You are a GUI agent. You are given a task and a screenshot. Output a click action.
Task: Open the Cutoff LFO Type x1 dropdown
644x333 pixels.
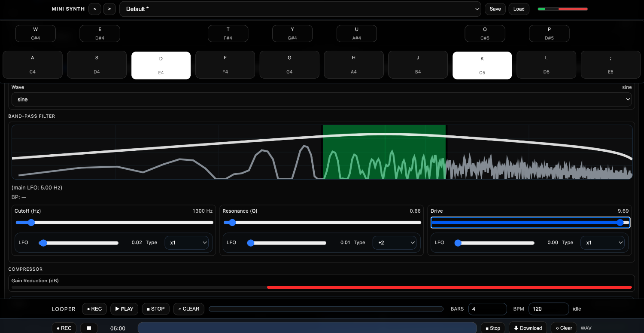187,243
